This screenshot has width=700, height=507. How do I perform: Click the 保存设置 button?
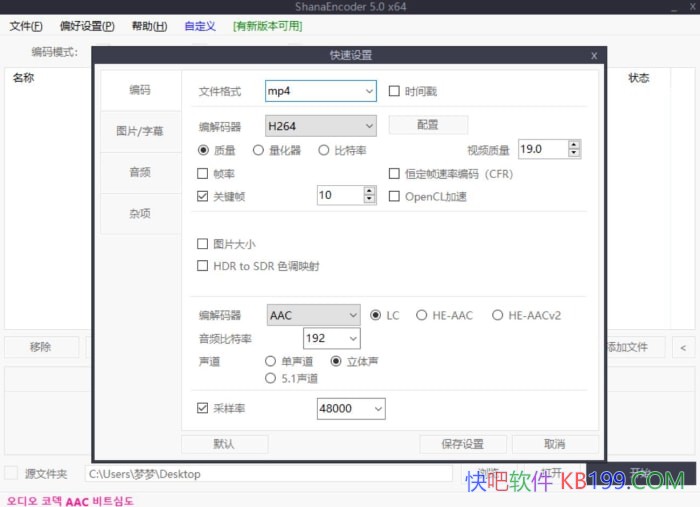[462, 444]
